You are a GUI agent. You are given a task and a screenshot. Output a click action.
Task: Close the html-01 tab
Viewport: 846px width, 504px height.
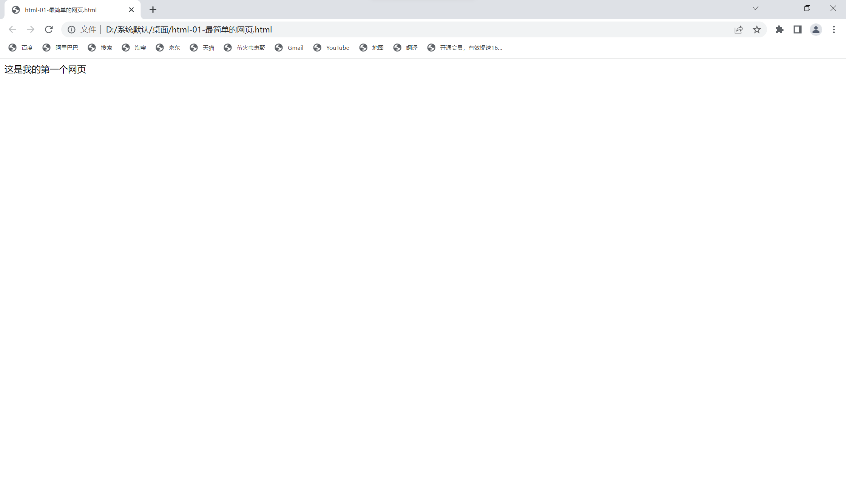131,10
